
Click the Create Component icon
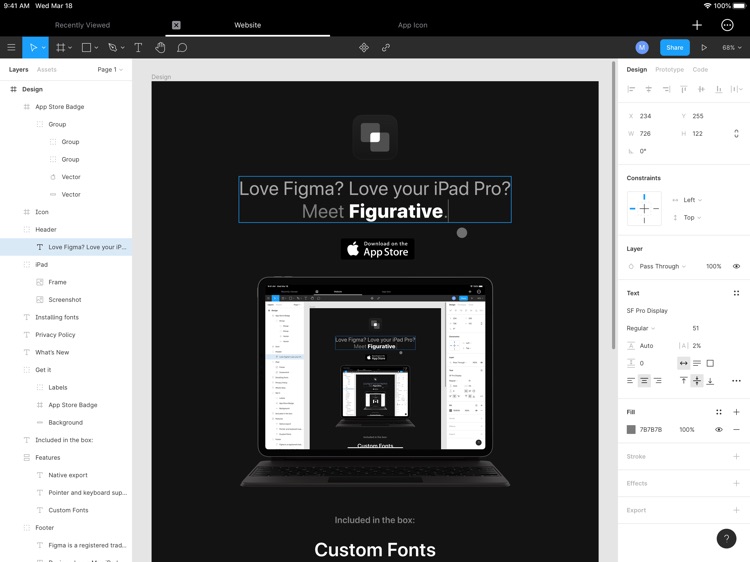364,47
